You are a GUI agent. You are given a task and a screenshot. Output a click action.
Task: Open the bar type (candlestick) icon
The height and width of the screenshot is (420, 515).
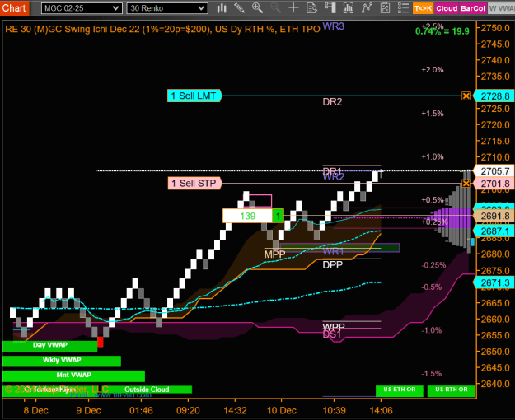[x=222, y=8]
